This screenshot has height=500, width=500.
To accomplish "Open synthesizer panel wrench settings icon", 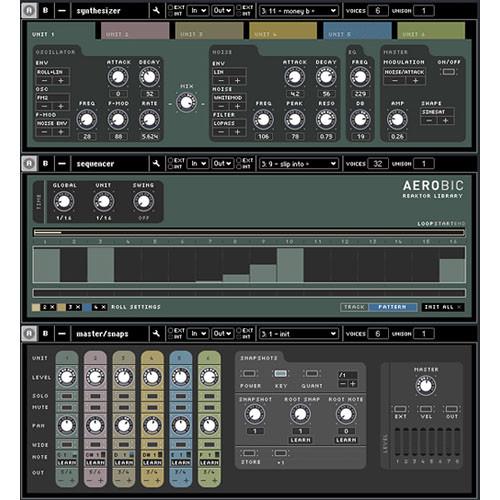I will 156,11.
